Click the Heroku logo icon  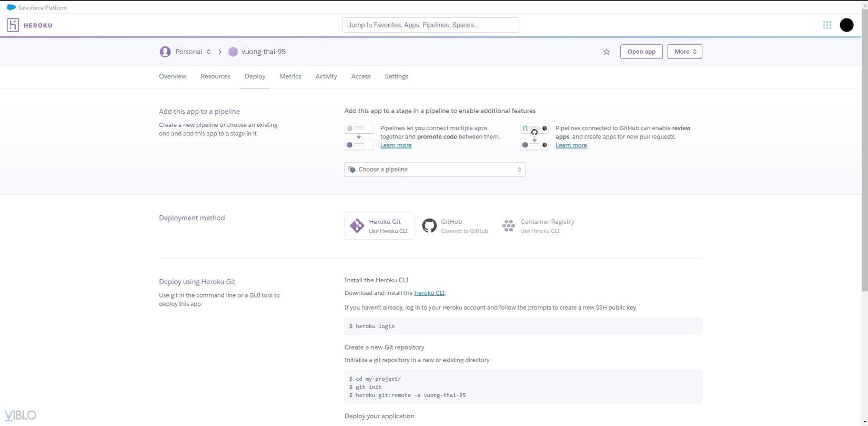point(13,25)
